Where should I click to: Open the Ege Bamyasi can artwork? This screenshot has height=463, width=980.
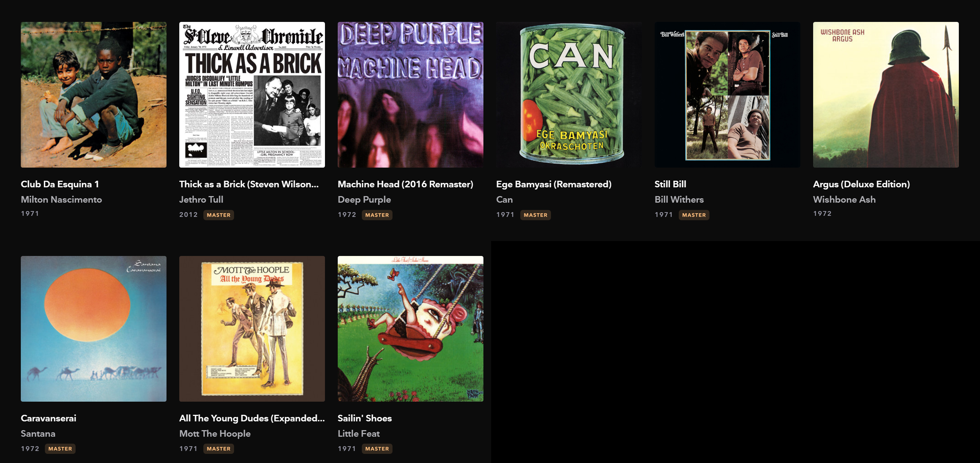coord(569,95)
